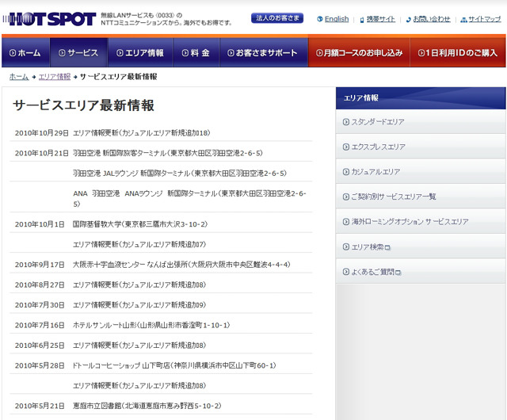This screenshot has height=420, width=507.
Task: Click the 2010年7月30日 カジュアルエリア新規追加9 entry
Action: 139,305
